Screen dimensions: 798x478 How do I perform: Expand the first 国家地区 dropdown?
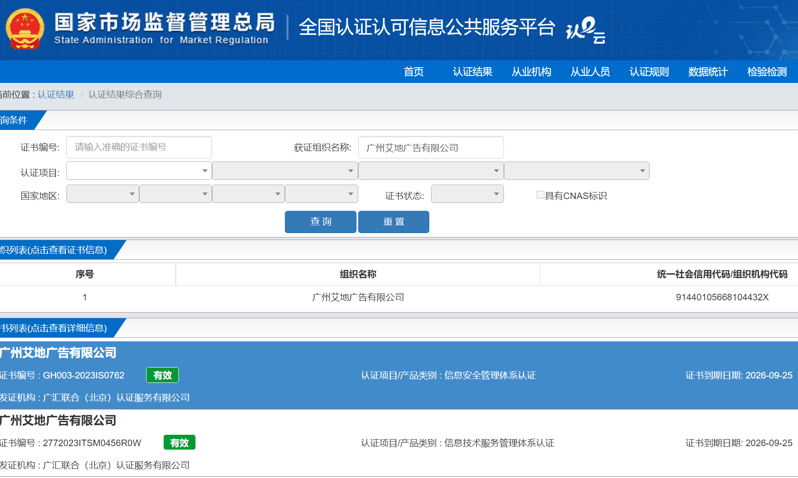pyautogui.click(x=102, y=194)
